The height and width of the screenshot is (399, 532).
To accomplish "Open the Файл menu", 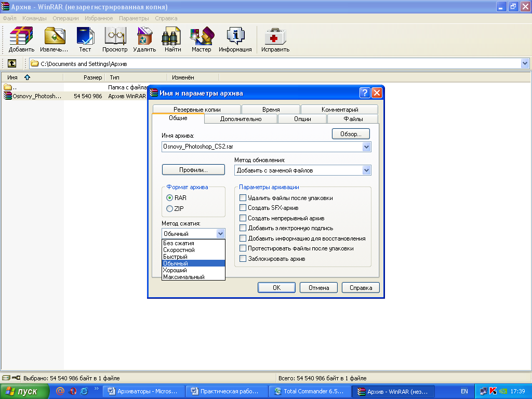I will tap(9, 18).
